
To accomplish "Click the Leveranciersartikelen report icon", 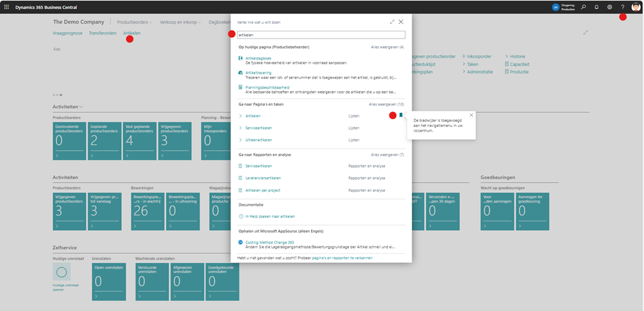I will point(241,178).
